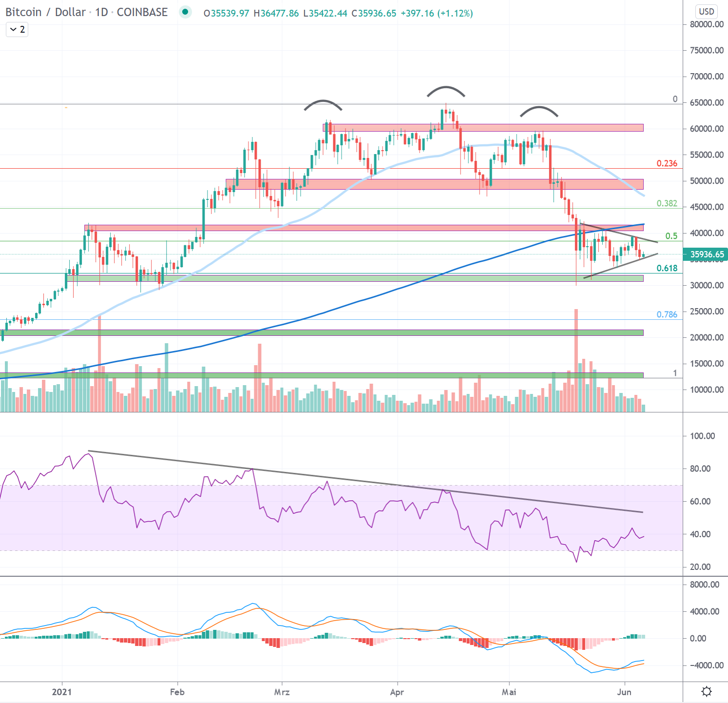The image size is (728, 703).
Task: Select the arc drawing above the May peak
Action: 539,108
